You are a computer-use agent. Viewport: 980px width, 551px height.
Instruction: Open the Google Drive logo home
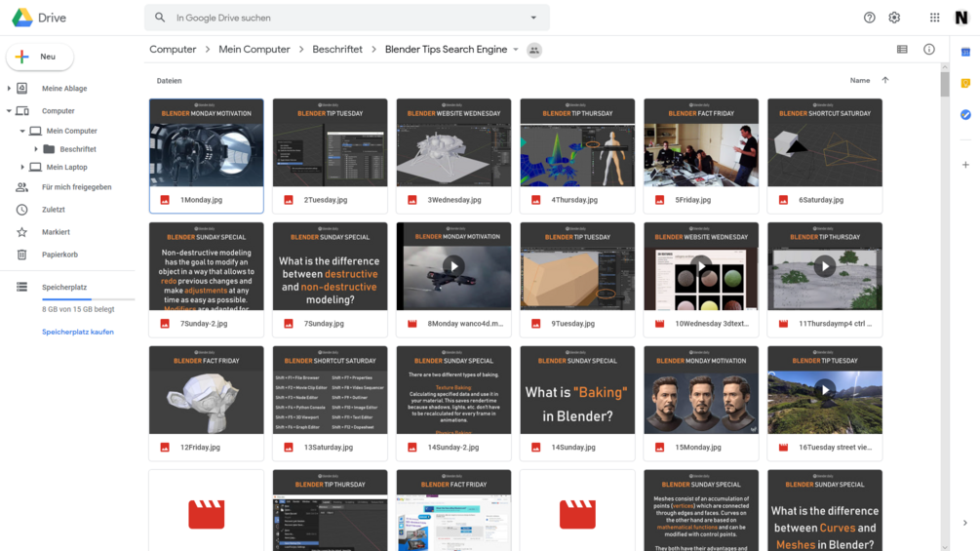click(39, 18)
